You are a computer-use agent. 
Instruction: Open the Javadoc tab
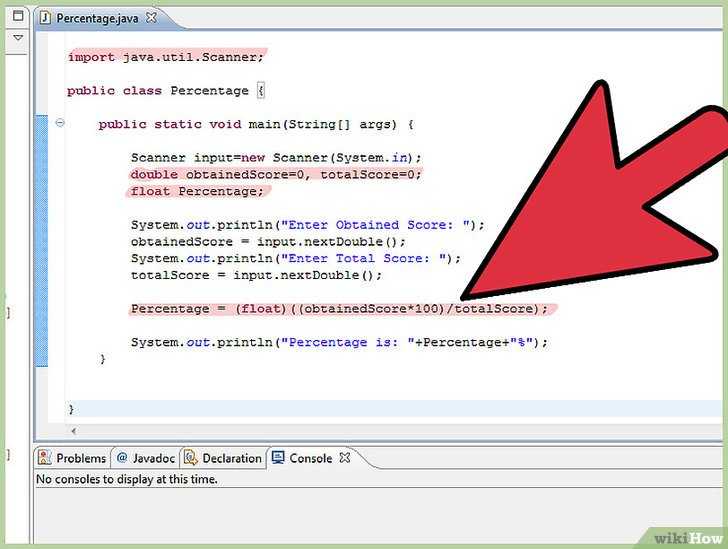tap(145, 458)
